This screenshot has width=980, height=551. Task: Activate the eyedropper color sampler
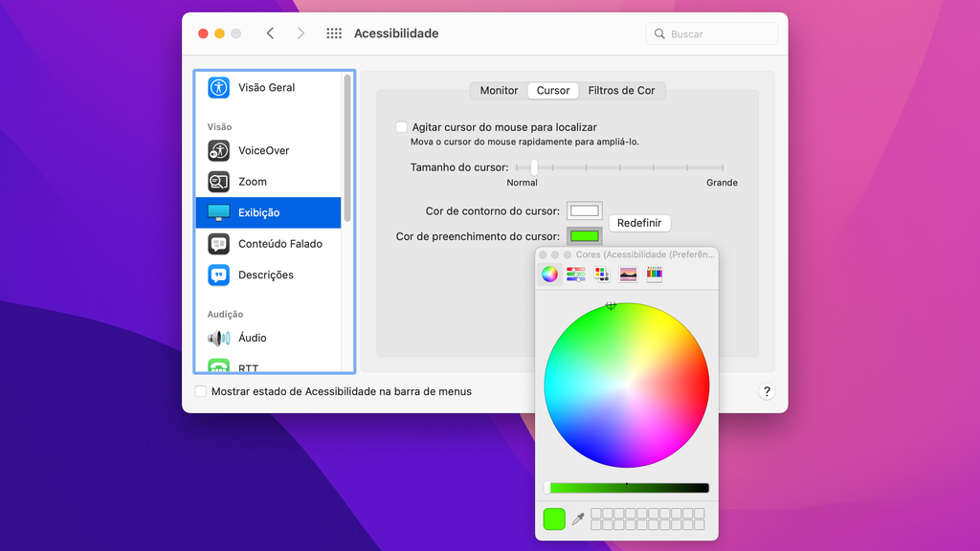click(578, 518)
